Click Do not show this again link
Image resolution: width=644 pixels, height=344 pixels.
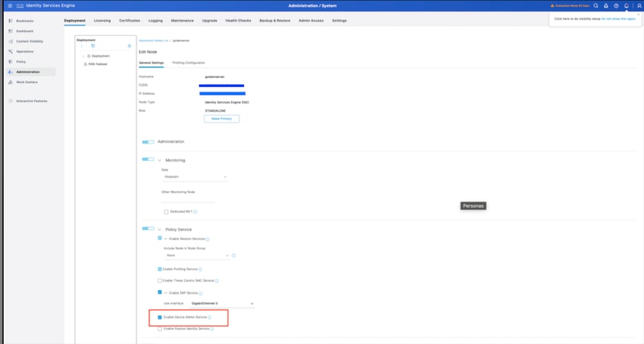coord(618,19)
